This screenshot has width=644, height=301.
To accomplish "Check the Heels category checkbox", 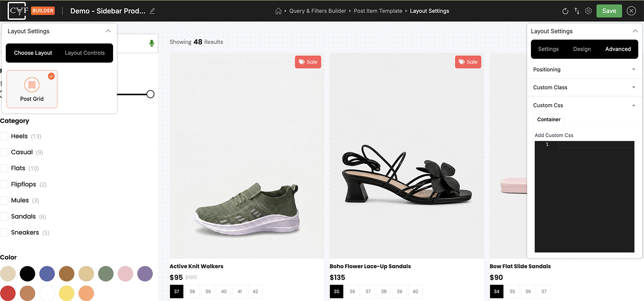I will [x=4, y=136].
